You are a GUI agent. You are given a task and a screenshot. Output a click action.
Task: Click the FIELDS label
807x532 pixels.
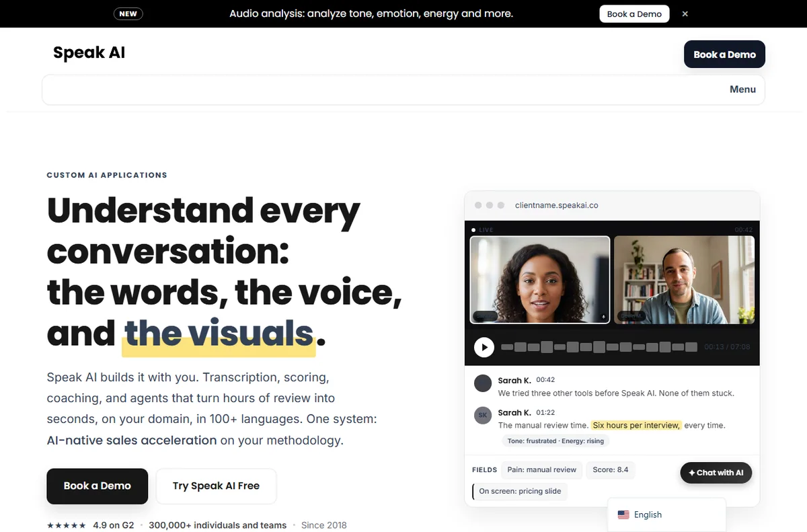484,470
